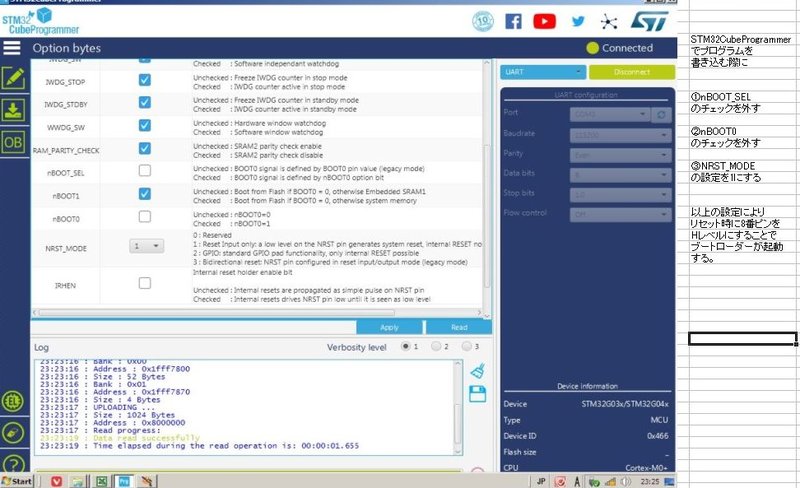The image size is (800, 488).
Task: Open the YouTube link icon
Action: click(545, 21)
